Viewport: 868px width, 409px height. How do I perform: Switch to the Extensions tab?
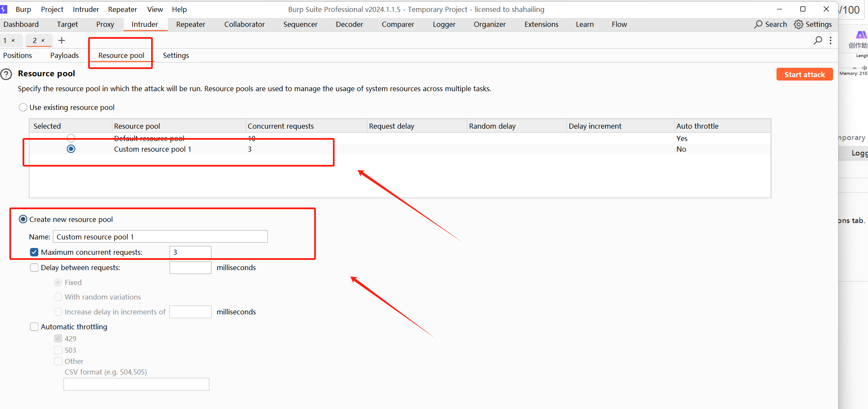coord(541,24)
